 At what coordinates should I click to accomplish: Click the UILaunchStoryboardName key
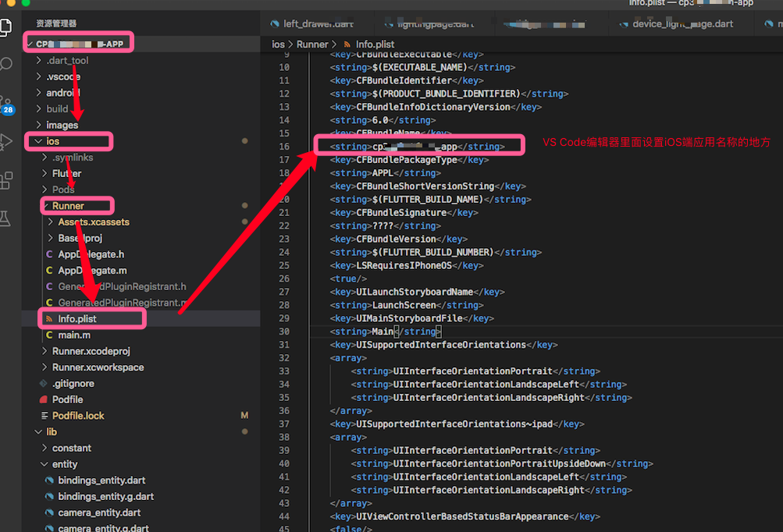(417, 292)
